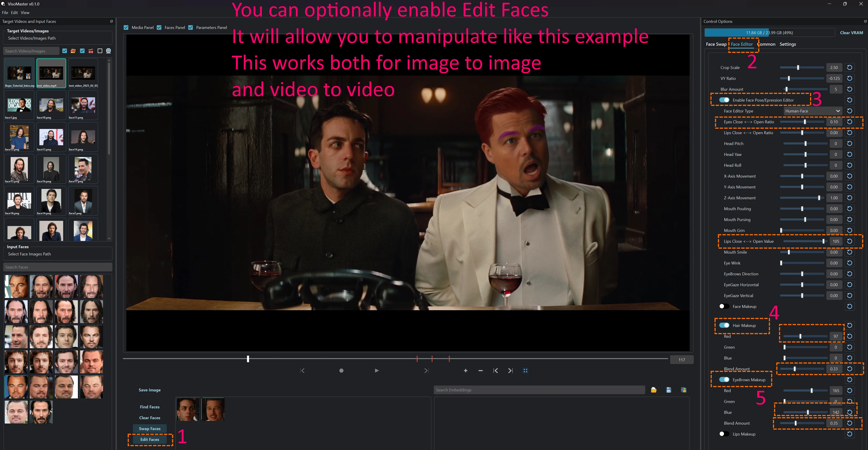Click Select Videos/Images Path button
This screenshot has height=450, width=868.
pyautogui.click(x=32, y=38)
